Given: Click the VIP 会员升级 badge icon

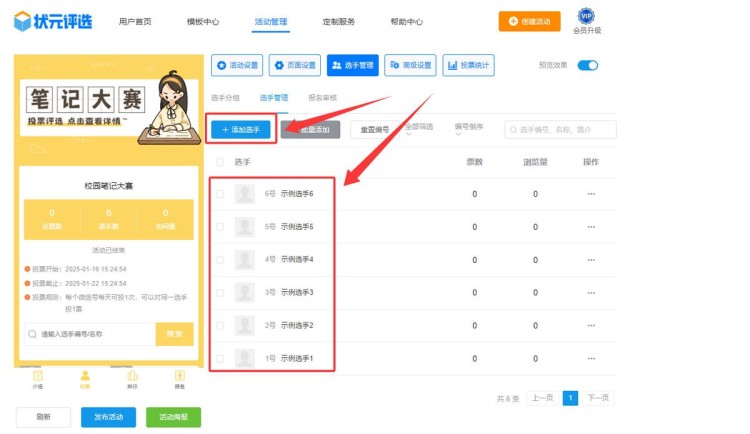Looking at the screenshot, I should [x=586, y=16].
